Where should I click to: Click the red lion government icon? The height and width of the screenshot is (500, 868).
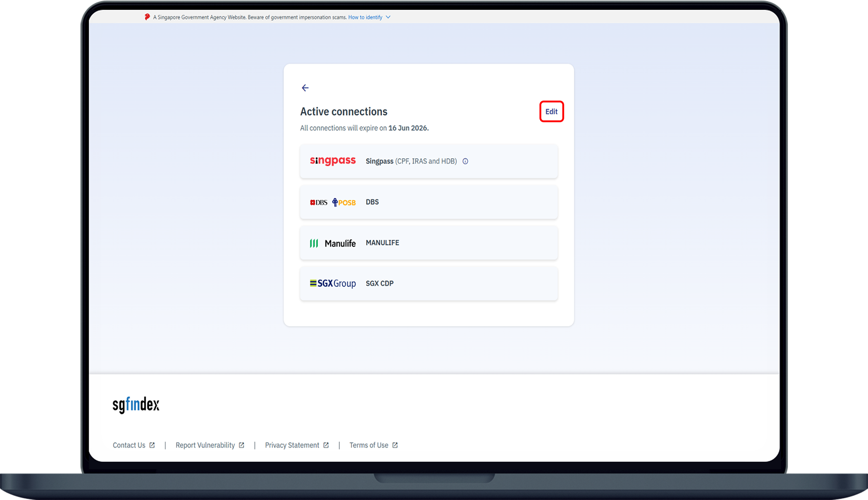coord(147,17)
